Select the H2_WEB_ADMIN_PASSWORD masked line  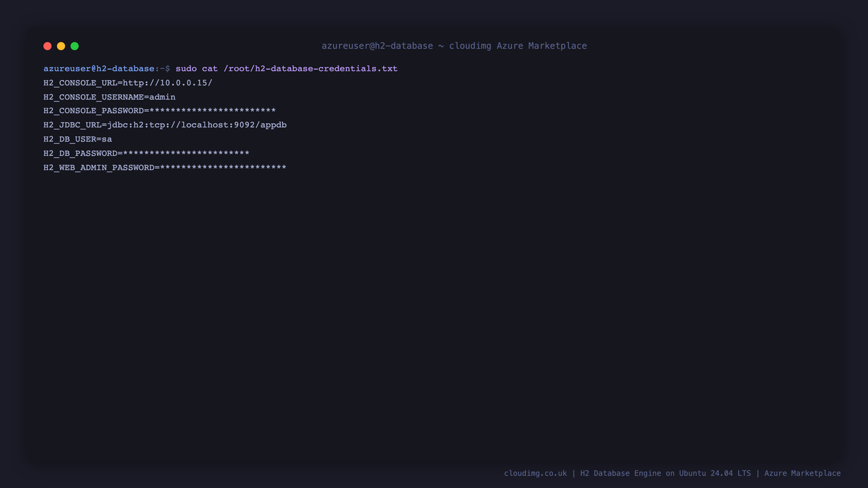click(165, 167)
